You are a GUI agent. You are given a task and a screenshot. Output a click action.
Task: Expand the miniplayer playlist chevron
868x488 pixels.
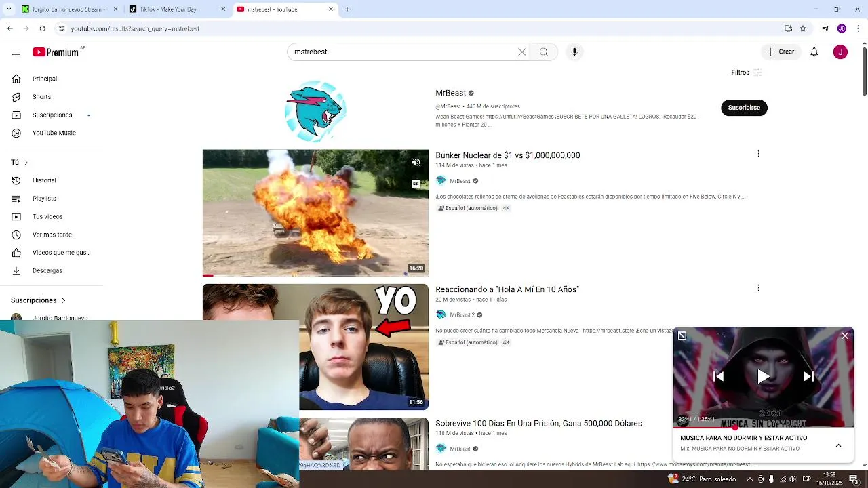click(x=838, y=445)
